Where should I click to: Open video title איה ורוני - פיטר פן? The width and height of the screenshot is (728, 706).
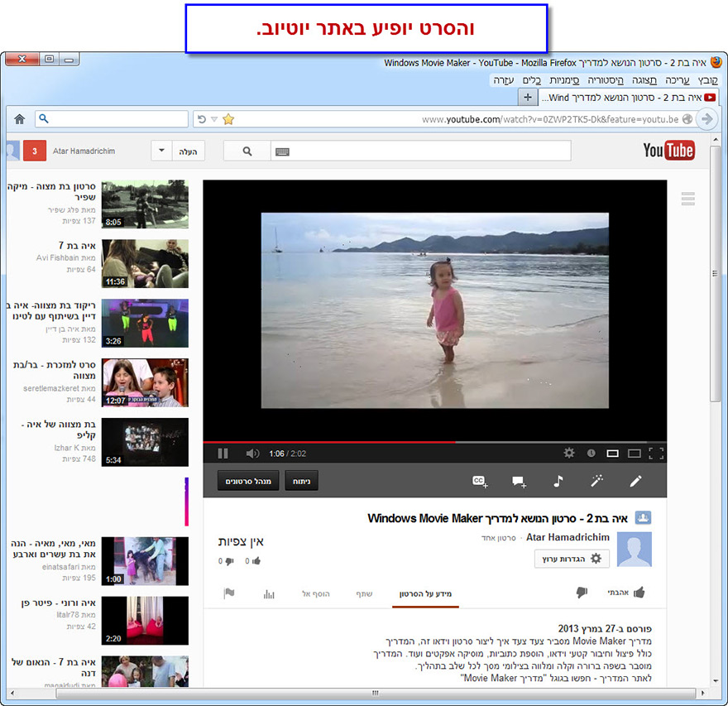pos(58,603)
